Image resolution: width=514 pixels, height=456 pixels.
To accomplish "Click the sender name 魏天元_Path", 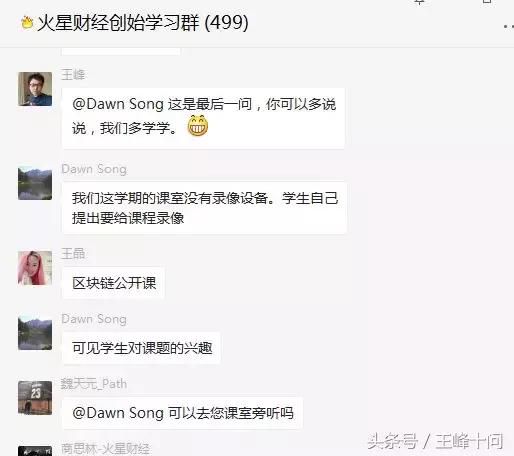I will [94, 384].
